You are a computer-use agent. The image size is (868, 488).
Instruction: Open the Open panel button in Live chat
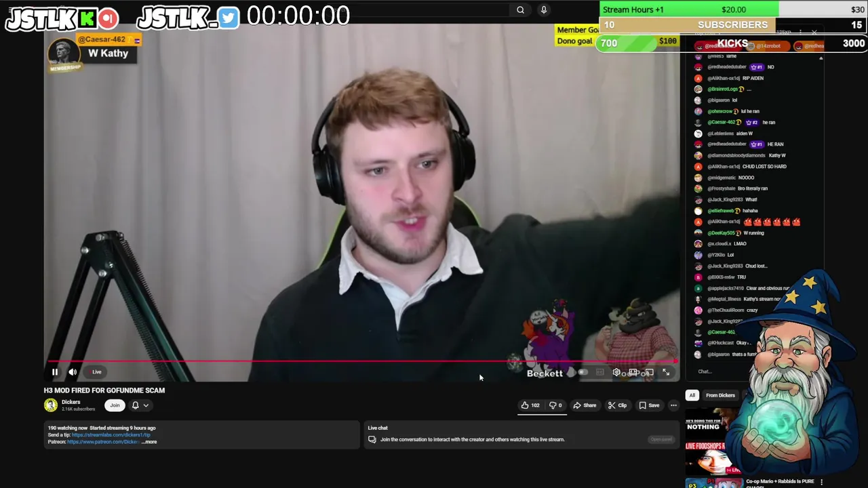[x=661, y=439]
